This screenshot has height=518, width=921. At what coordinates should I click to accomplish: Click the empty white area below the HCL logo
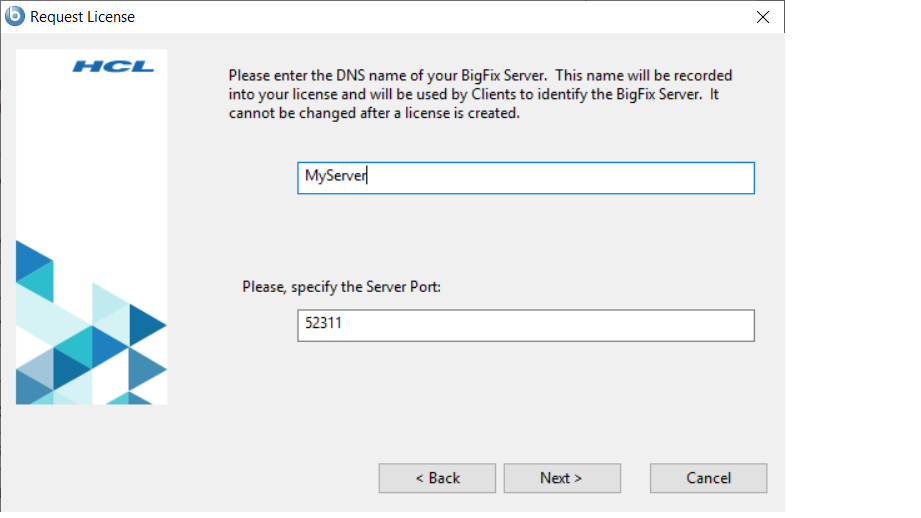(92, 160)
